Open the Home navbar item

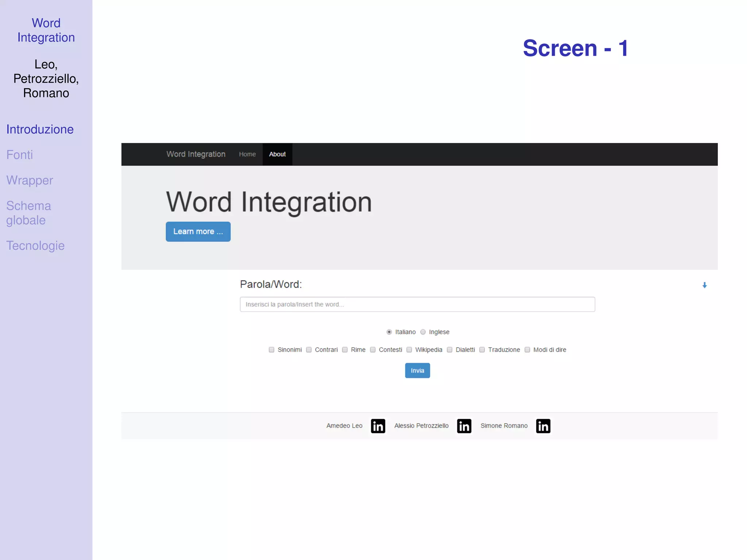(247, 154)
